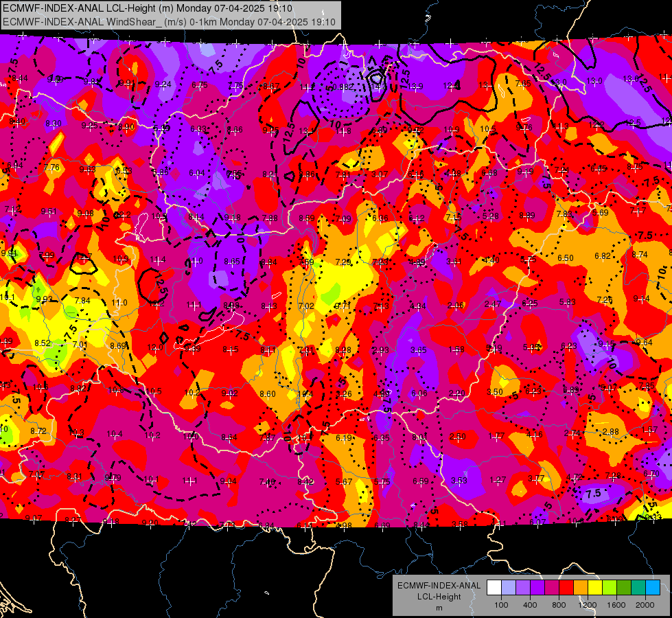Click the dark green legend swatch
The width and height of the screenshot is (672, 618).
[x=624, y=588]
